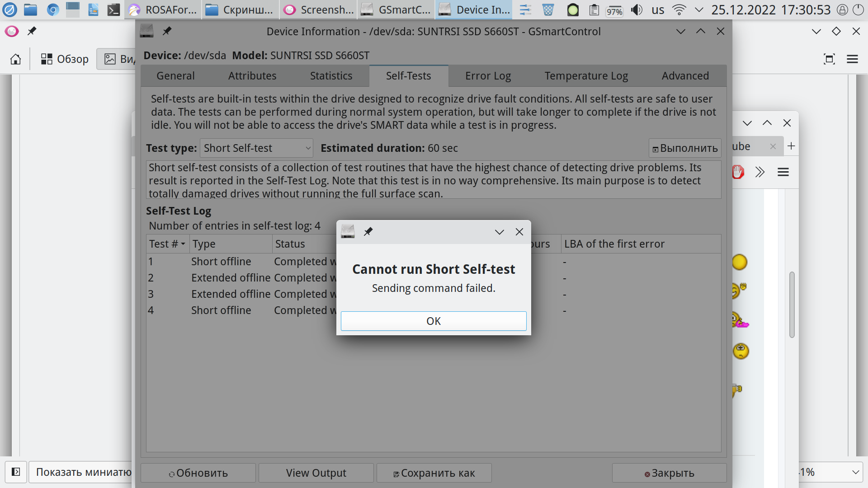Viewport: 868px width, 488px height.
Task: Click the volume speaker icon in system tray
Action: pos(637,9)
